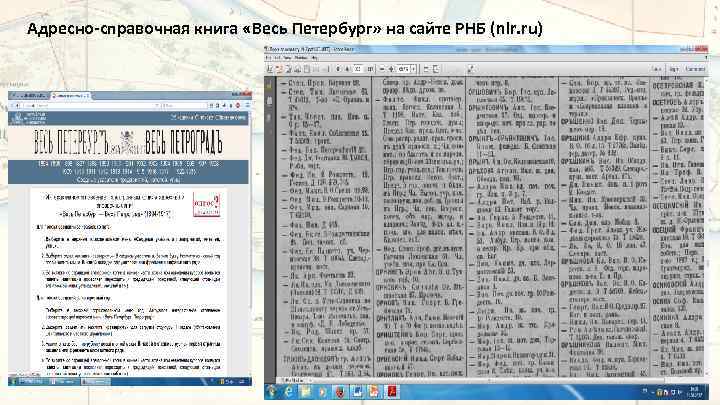Screen dimensions: 720x405
Task: Click the fit page icon in PDF toolbar
Action: [x=436, y=69]
